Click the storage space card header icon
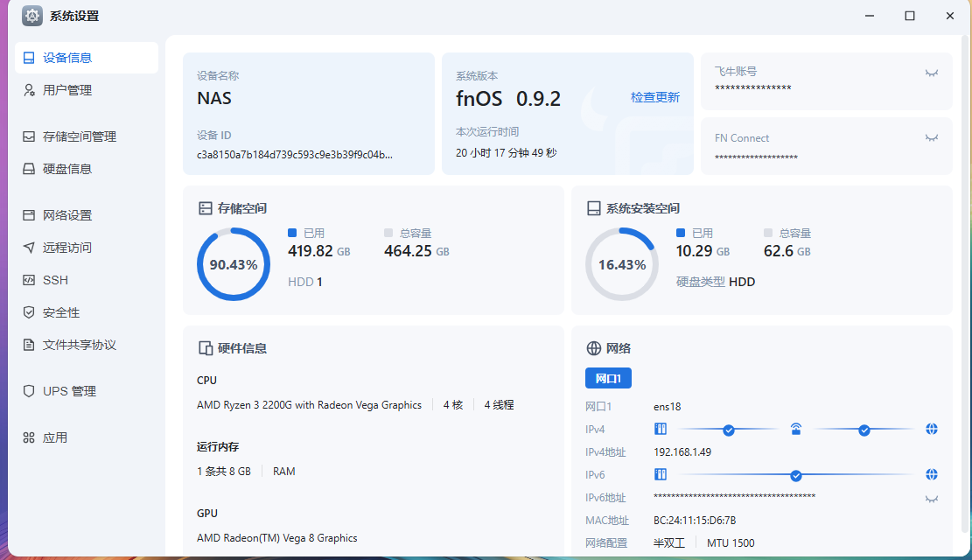Image resolution: width=972 pixels, height=560 pixels. 206,208
